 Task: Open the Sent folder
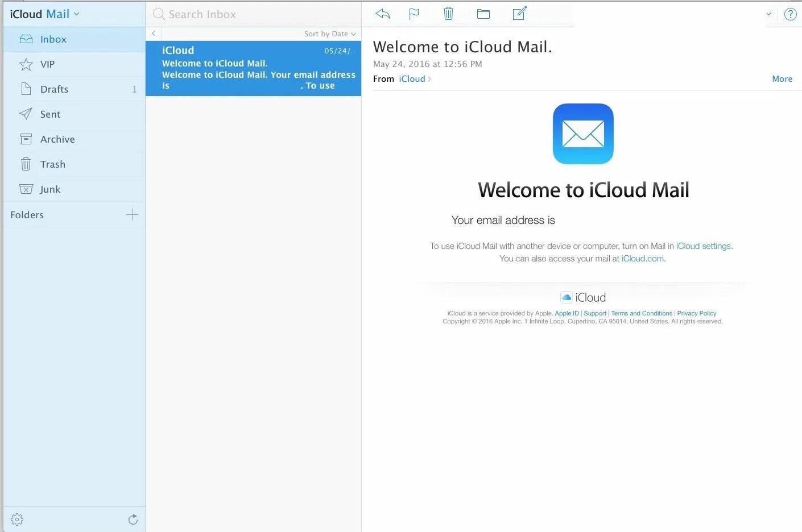click(x=74, y=114)
